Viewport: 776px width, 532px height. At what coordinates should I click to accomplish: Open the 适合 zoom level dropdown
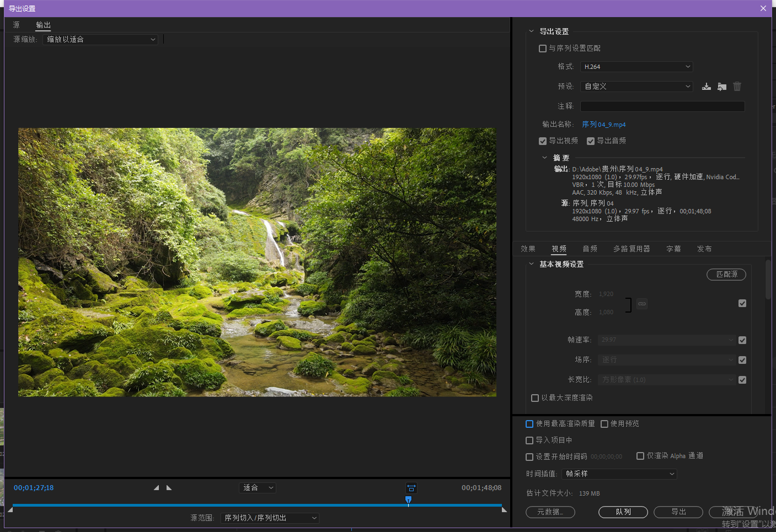258,488
